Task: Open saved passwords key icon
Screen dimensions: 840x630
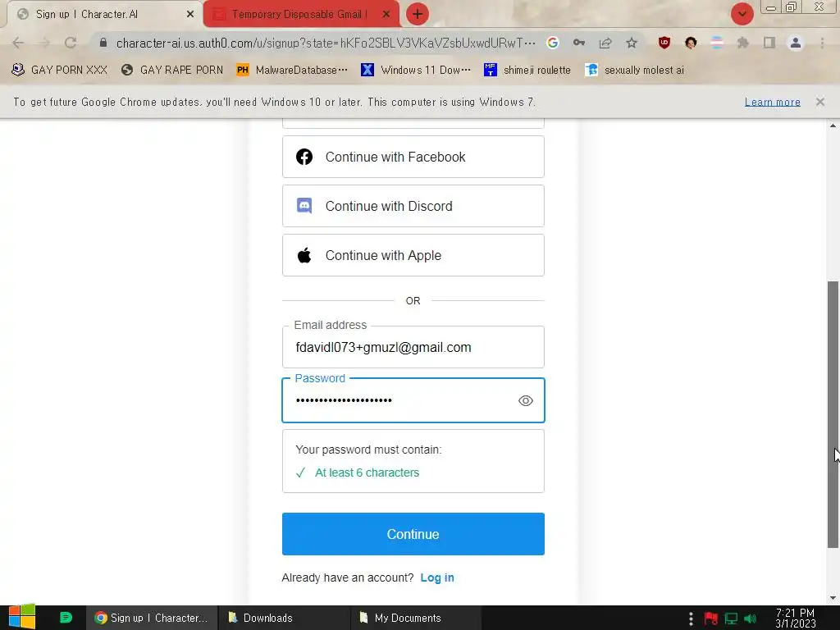Action: (579, 43)
